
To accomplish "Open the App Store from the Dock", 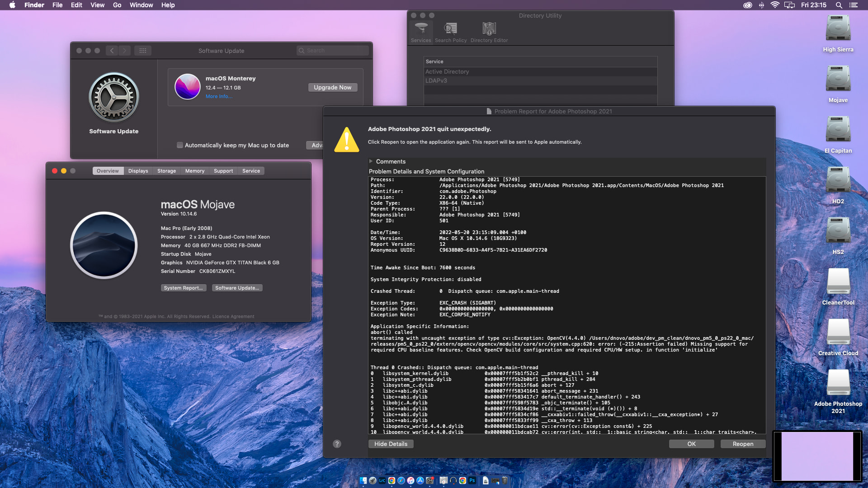I will tap(420, 481).
